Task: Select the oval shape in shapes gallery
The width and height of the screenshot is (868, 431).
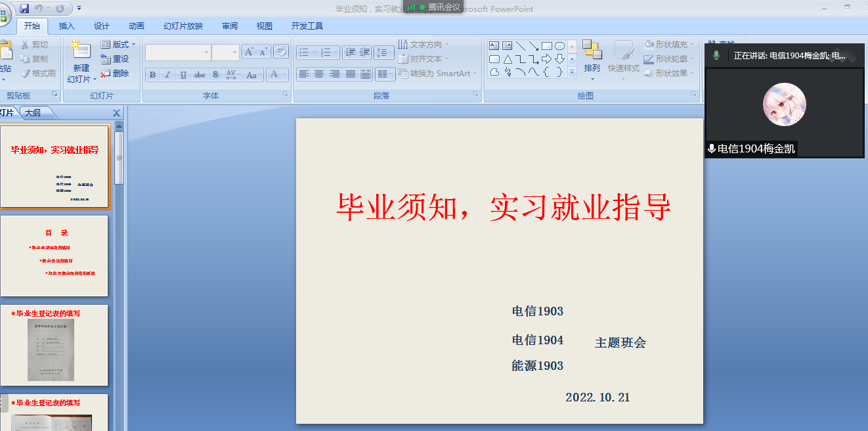Action: (559, 46)
